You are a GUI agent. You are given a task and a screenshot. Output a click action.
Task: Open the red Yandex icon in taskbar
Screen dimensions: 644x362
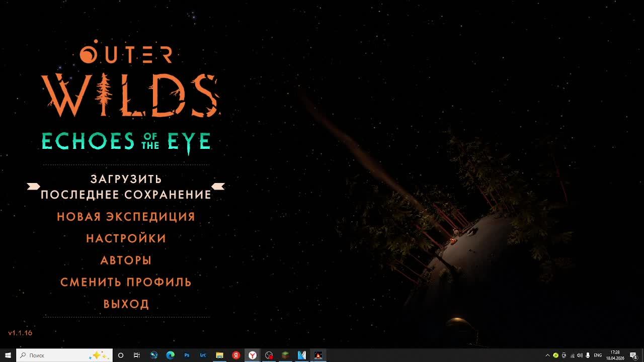(x=236, y=355)
